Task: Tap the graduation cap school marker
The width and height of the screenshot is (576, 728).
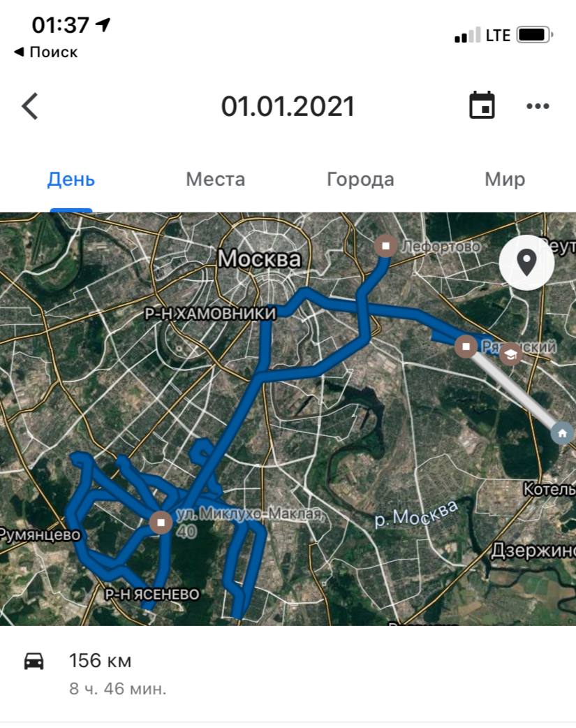Action: (510, 355)
